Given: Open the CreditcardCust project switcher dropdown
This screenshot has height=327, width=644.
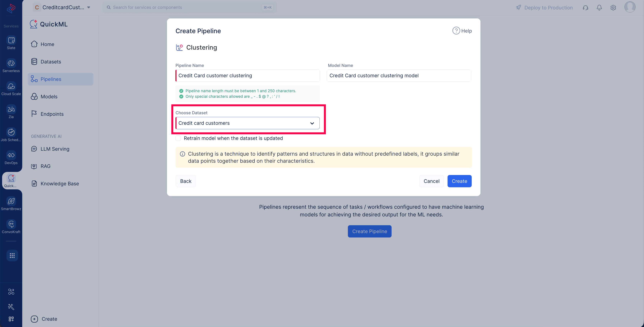Looking at the screenshot, I should (x=62, y=7).
